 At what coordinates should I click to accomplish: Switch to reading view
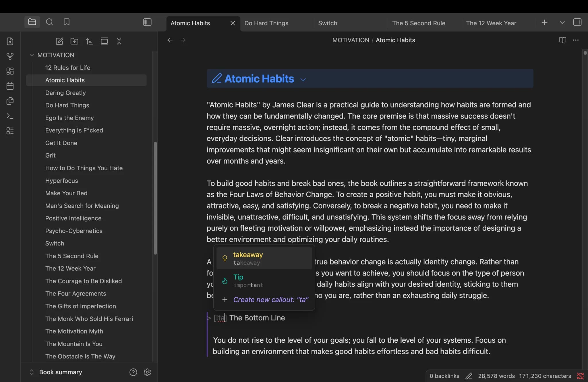point(563,40)
